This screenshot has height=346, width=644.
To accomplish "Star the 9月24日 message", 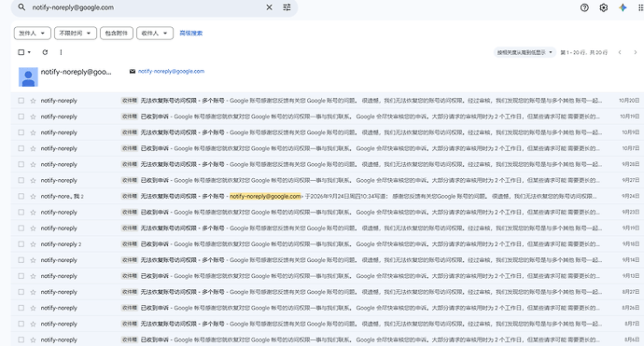I will pyautogui.click(x=33, y=196).
